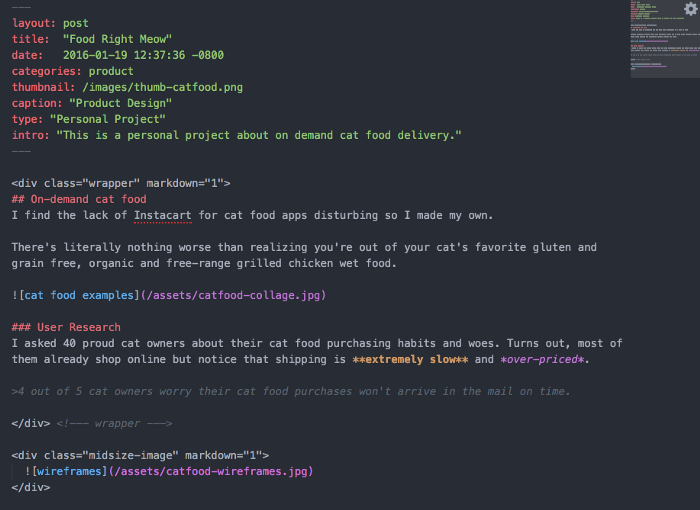Click the intro description string
The width and height of the screenshot is (700, 510).
pyautogui.click(x=260, y=135)
